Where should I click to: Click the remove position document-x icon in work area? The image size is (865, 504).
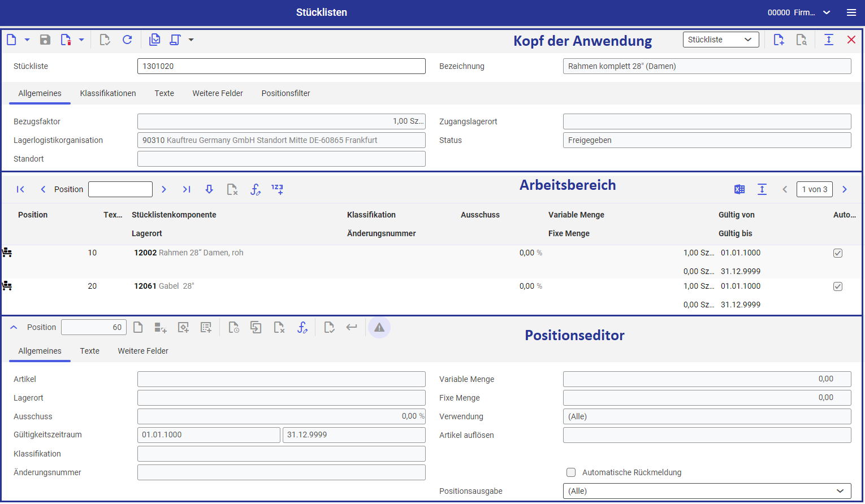tap(232, 189)
